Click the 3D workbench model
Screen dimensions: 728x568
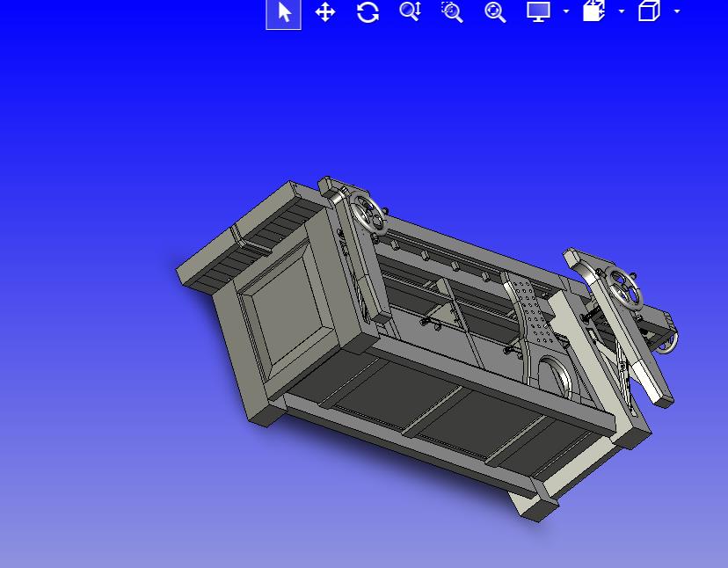427,348
